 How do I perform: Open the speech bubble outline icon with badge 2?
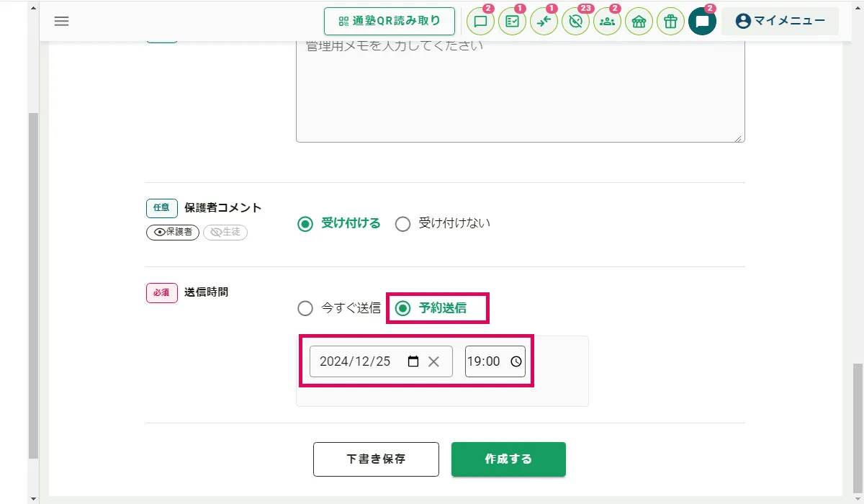pos(480,22)
